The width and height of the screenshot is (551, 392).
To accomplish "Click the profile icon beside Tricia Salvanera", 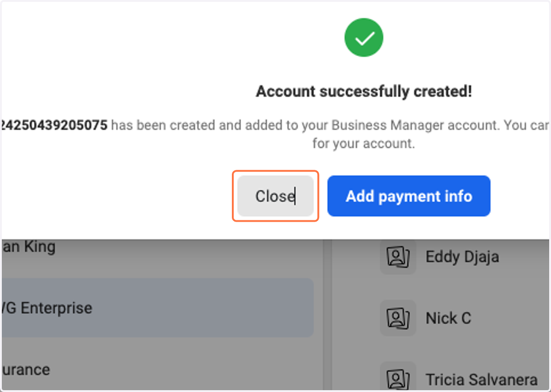I will click(x=398, y=378).
